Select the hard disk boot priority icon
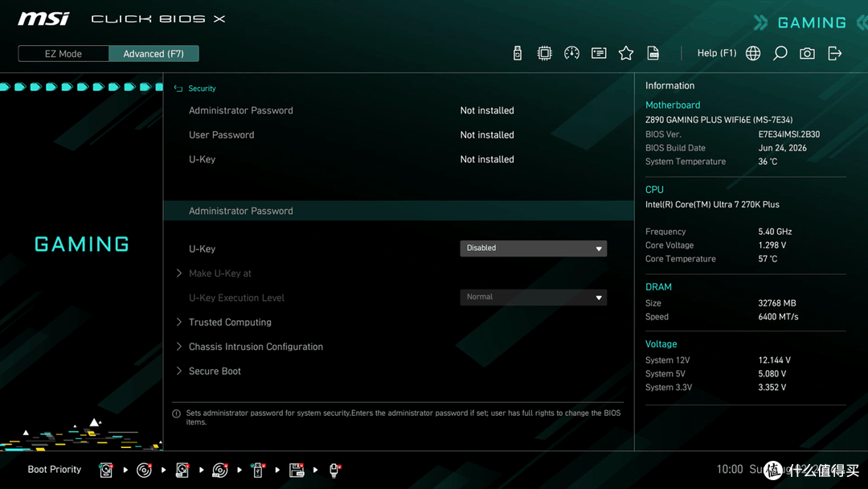The height and width of the screenshot is (489, 868). point(106,471)
